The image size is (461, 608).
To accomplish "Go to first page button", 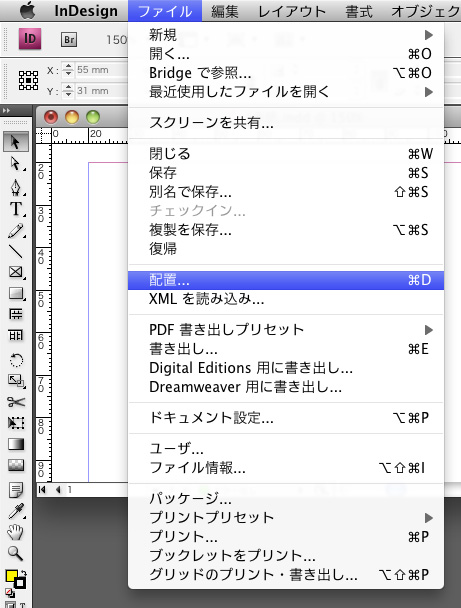I will pyautogui.click(x=42, y=490).
